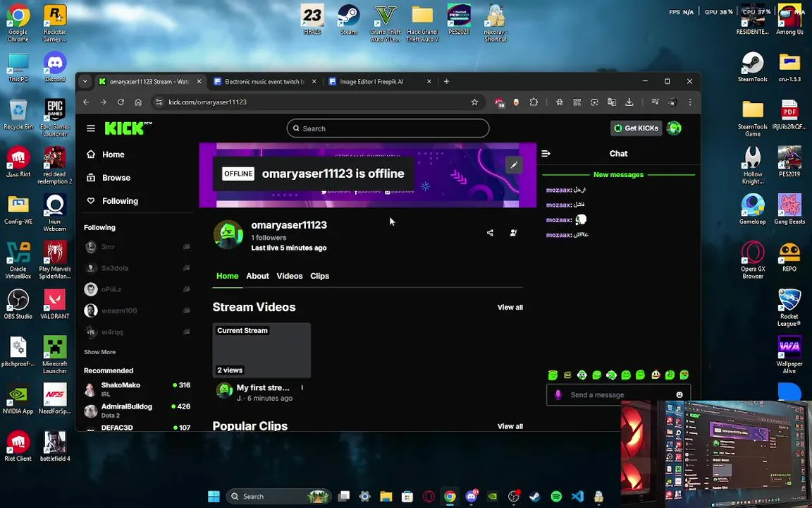Click Spotify icon in the taskbar
This screenshot has width=812, height=508.
556,497
